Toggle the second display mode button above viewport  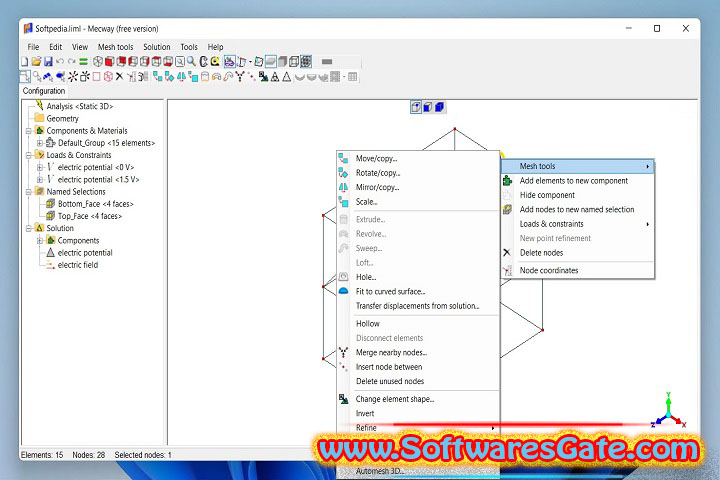click(428, 107)
